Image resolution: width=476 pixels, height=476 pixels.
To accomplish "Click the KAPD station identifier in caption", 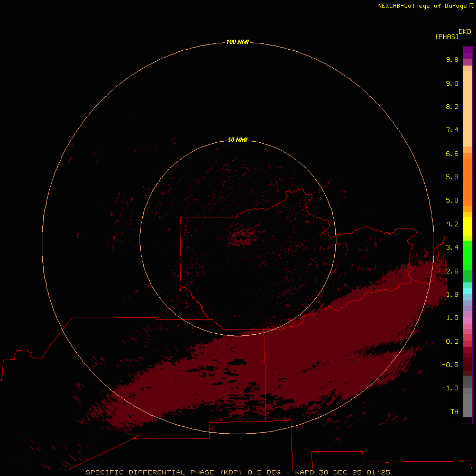I will pos(305,472).
